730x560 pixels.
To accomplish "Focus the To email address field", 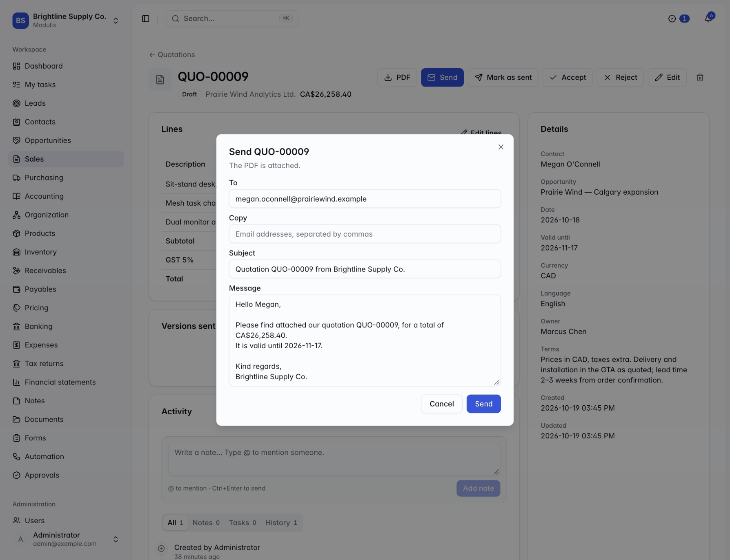I will point(365,199).
